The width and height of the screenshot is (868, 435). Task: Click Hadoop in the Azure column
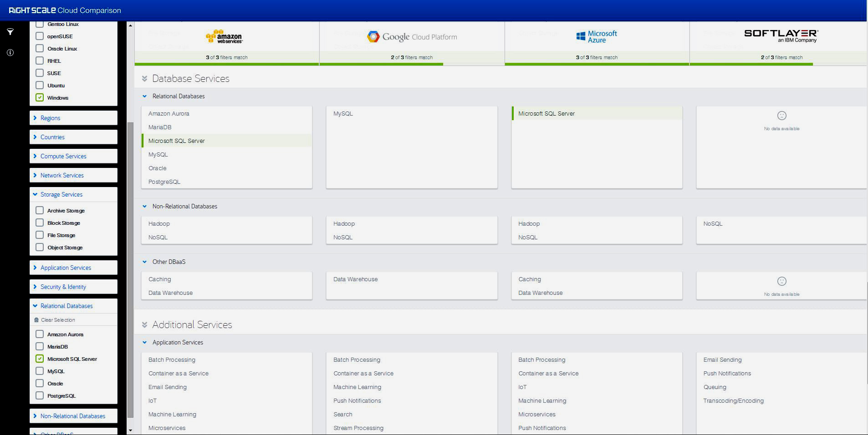[529, 224]
